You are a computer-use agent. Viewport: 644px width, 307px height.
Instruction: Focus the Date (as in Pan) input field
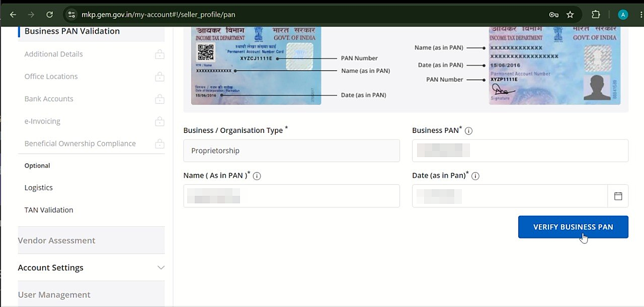click(x=510, y=196)
